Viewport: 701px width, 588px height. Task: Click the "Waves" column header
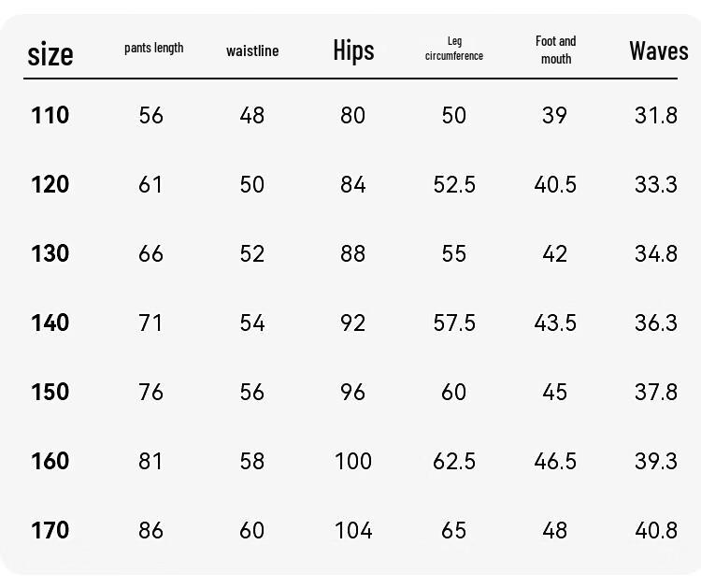(x=658, y=50)
